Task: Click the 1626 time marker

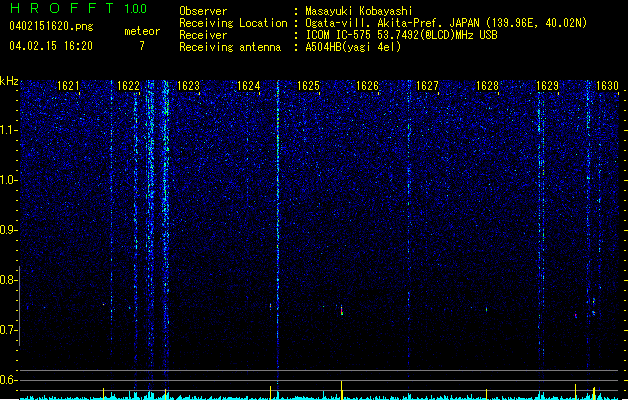Action: tap(367, 86)
